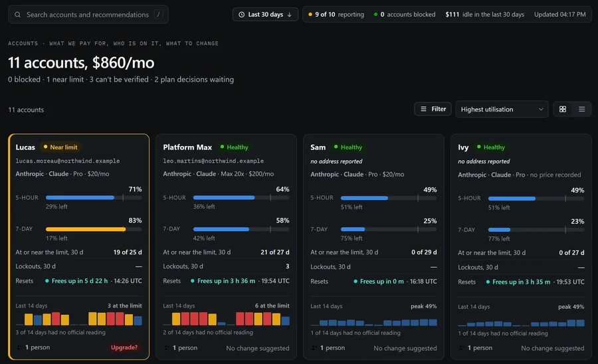Click the Sam 14-day bar chart
598x364 pixels.
pyautogui.click(x=373, y=322)
